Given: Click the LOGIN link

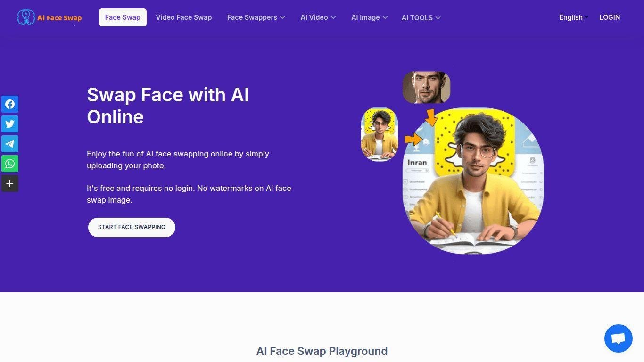Looking at the screenshot, I should tap(610, 17).
